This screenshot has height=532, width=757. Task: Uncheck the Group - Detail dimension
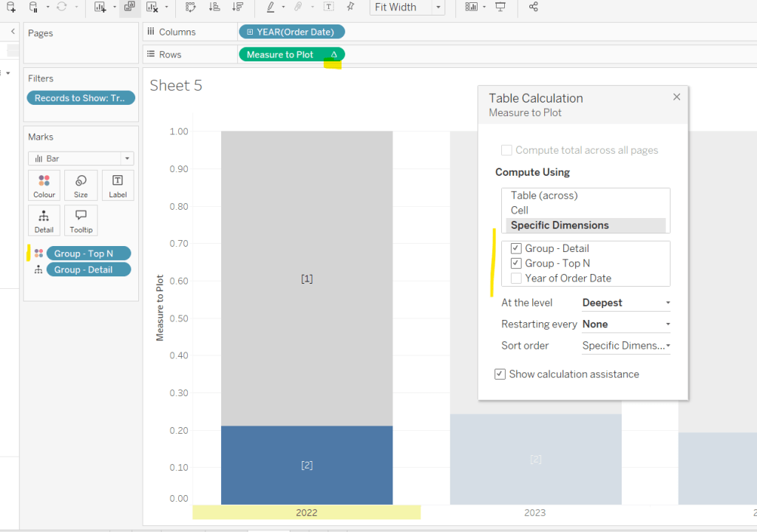[516, 249]
